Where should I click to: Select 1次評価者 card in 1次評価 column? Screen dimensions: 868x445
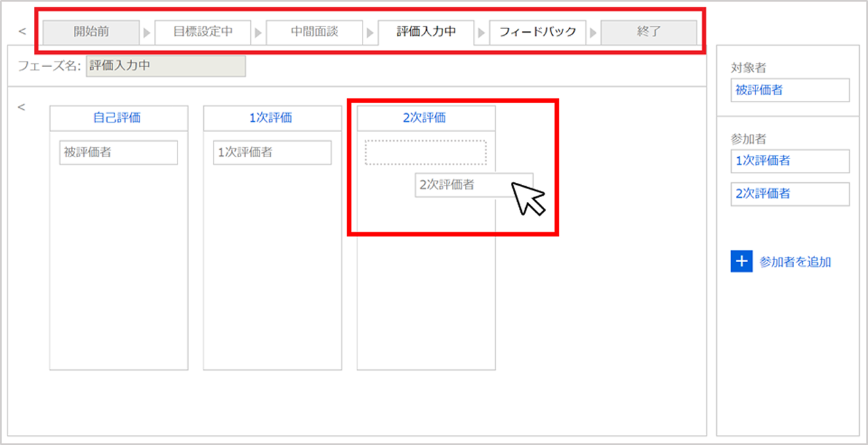(272, 152)
